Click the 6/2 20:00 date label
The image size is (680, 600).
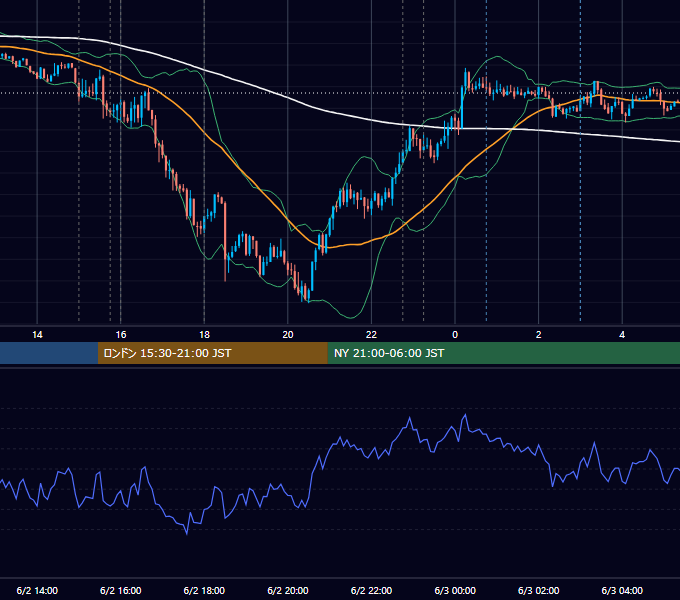point(288,590)
